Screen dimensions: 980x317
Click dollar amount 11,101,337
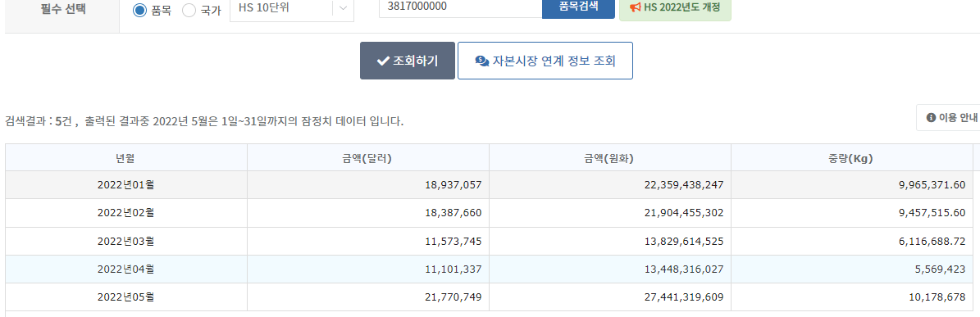[453, 269]
